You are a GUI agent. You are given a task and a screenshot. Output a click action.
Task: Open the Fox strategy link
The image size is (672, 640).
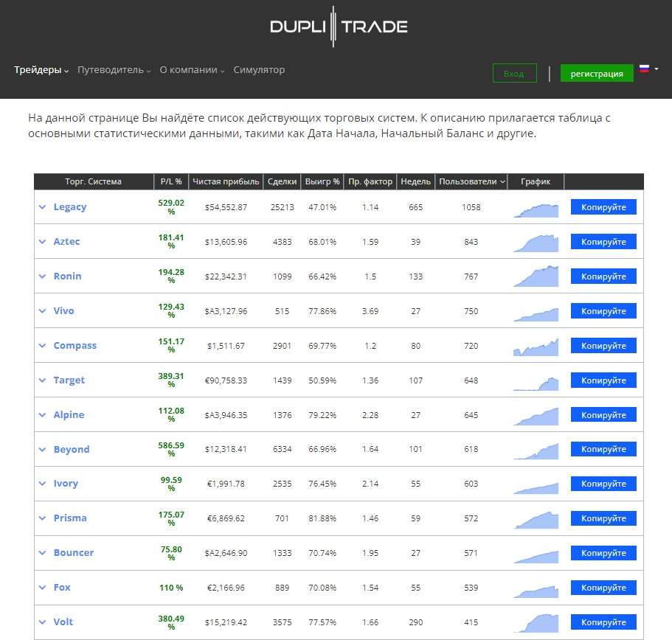[x=62, y=588]
